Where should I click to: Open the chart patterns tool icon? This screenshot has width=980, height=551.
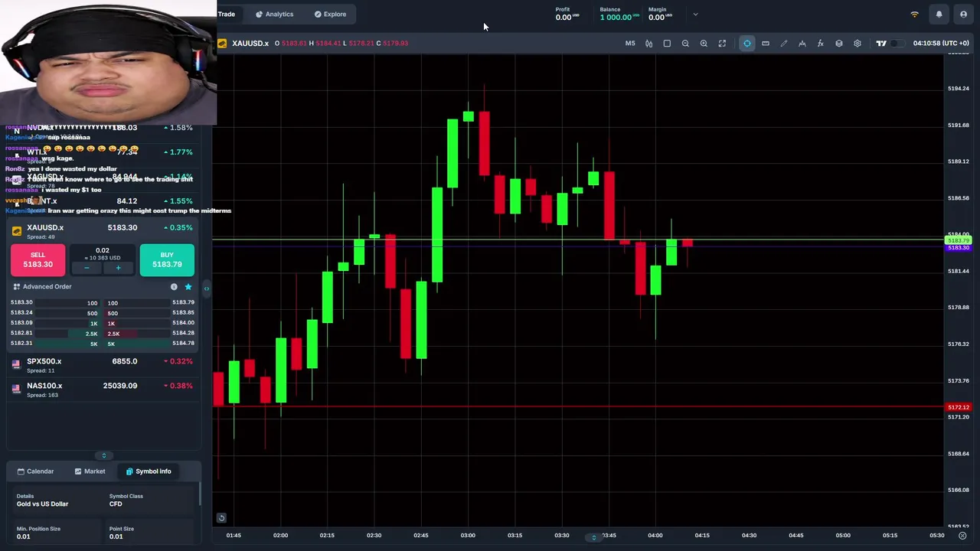(802, 44)
